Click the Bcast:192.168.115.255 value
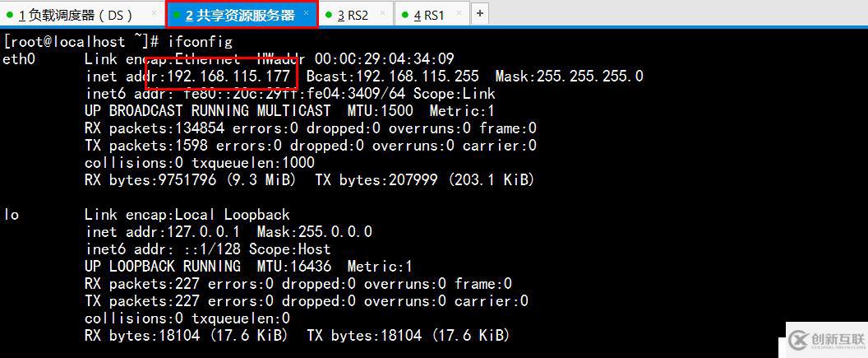868x358 pixels. (392, 77)
